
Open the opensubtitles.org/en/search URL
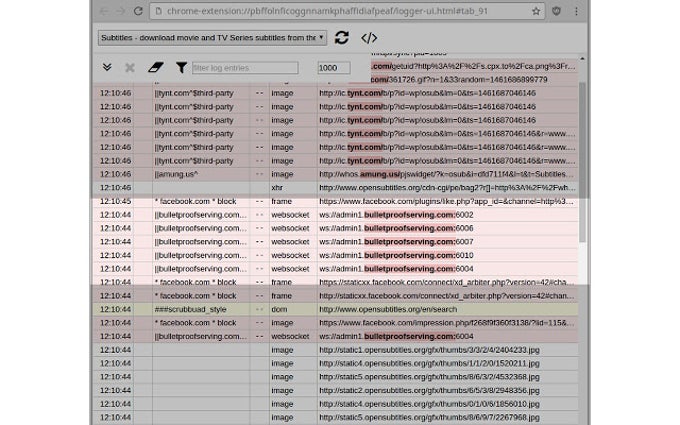tap(388, 310)
